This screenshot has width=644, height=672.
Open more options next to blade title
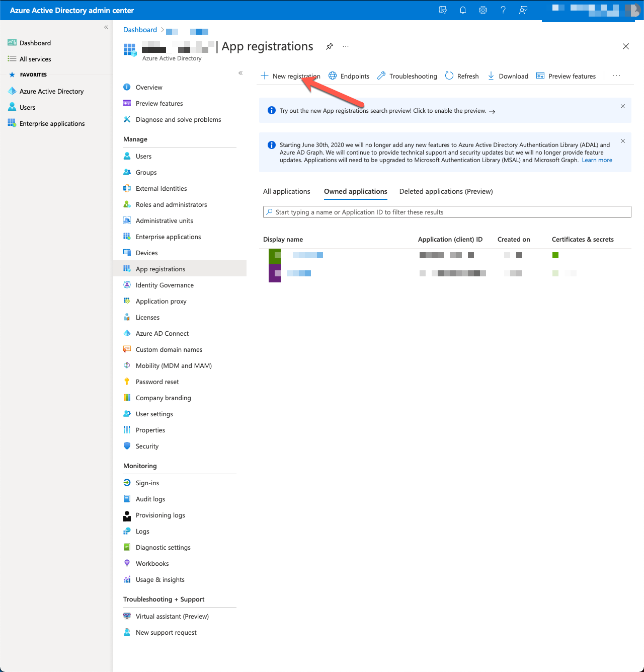346,46
